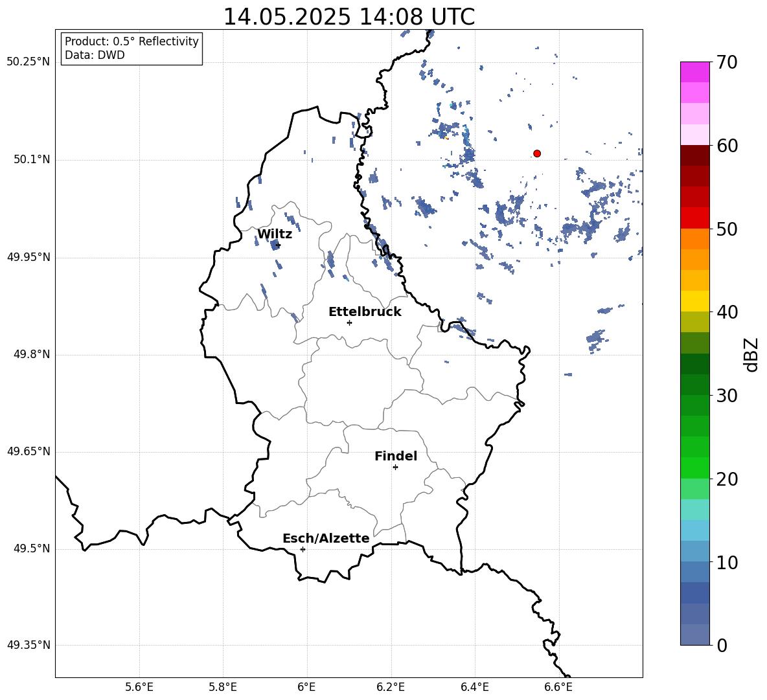767x700 pixels.
Task: Click the 50.25°N latitude label
Action: tap(29, 62)
